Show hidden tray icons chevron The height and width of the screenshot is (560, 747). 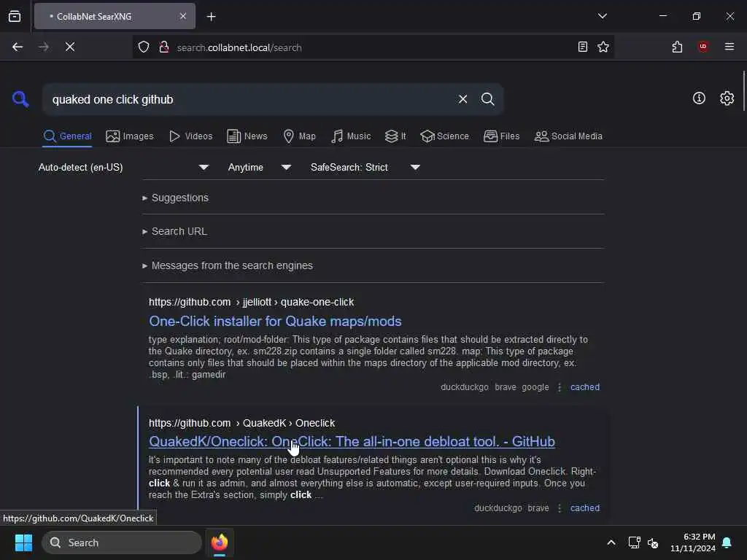[x=611, y=542]
